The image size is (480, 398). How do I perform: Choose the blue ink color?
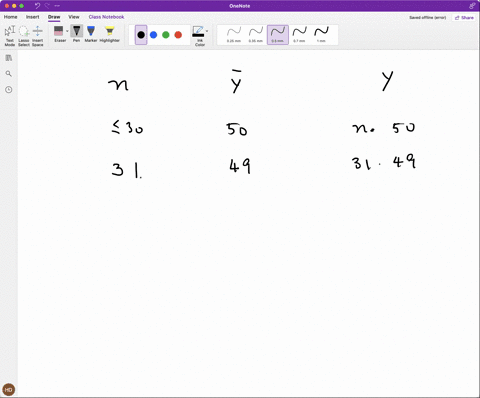(x=153, y=35)
